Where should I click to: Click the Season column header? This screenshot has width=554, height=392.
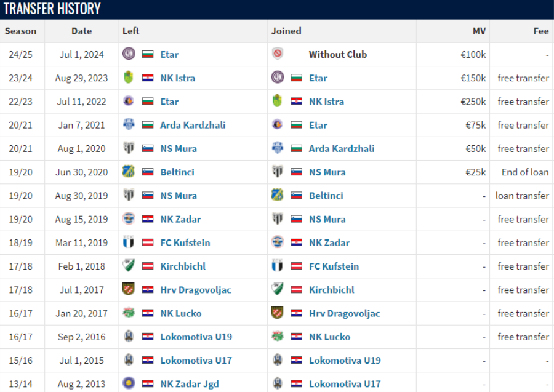click(x=20, y=31)
